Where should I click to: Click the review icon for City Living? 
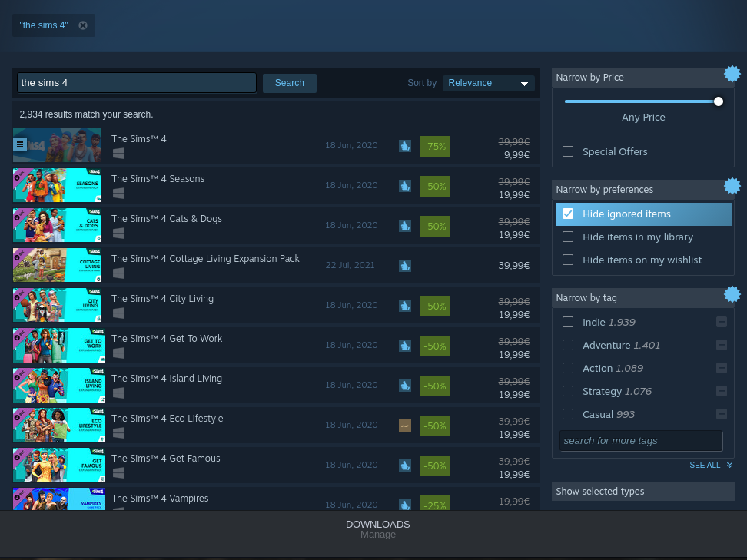click(x=405, y=306)
